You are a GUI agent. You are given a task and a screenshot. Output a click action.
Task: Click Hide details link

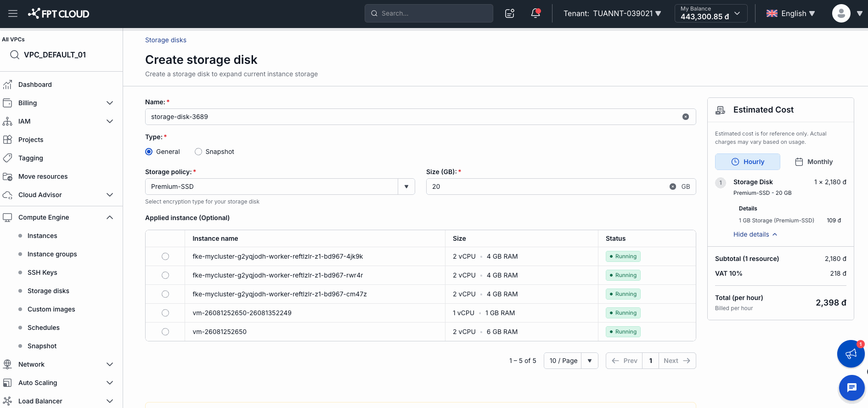[x=755, y=234]
